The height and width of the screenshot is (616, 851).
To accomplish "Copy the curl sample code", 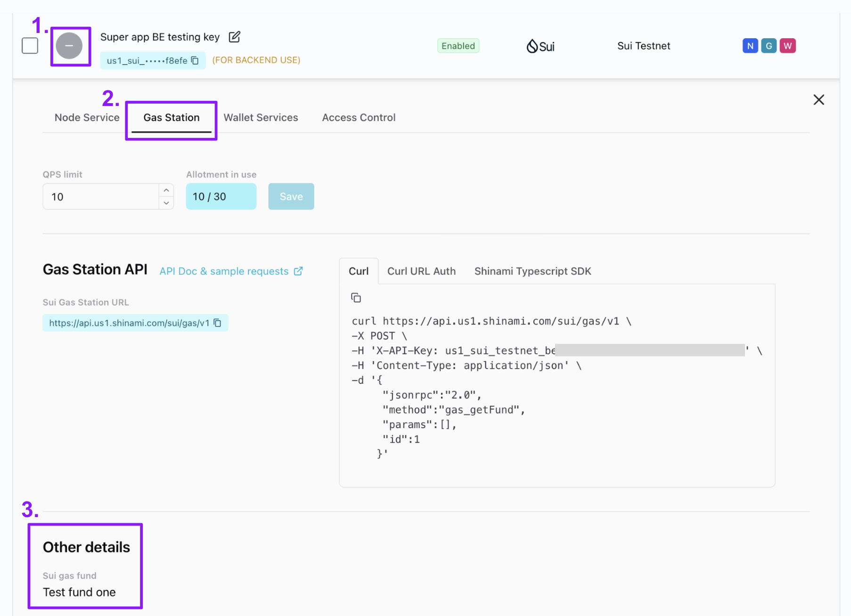I will pos(356,298).
